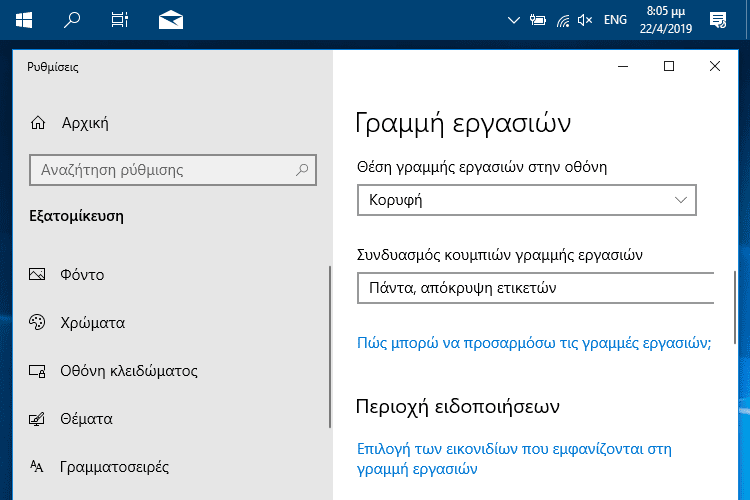This screenshot has height=500, width=750.
Task: Expand the Πάντα, απόκρυψη ετικετών dropdown
Action: pos(536,288)
